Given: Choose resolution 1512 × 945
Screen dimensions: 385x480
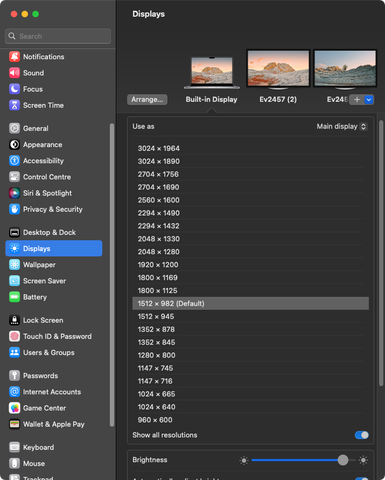Looking at the screenshot, I should click(x=250, y=317).
